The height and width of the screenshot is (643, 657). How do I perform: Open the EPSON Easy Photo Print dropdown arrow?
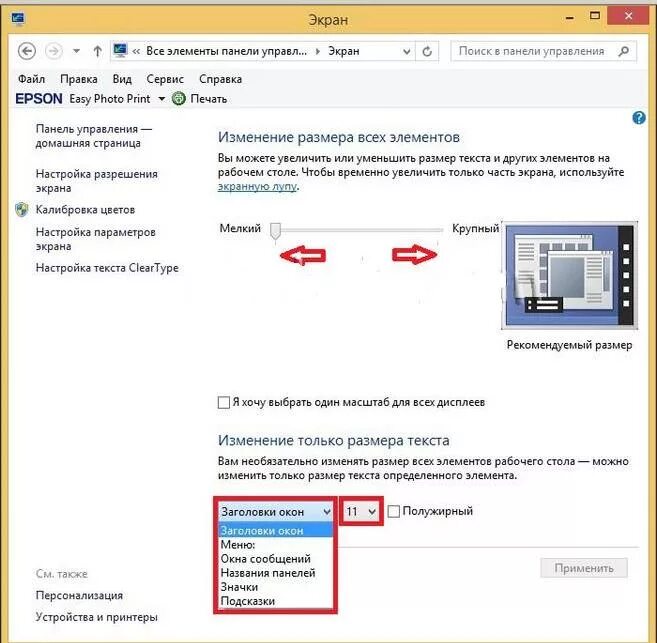[x=162, y=99]
